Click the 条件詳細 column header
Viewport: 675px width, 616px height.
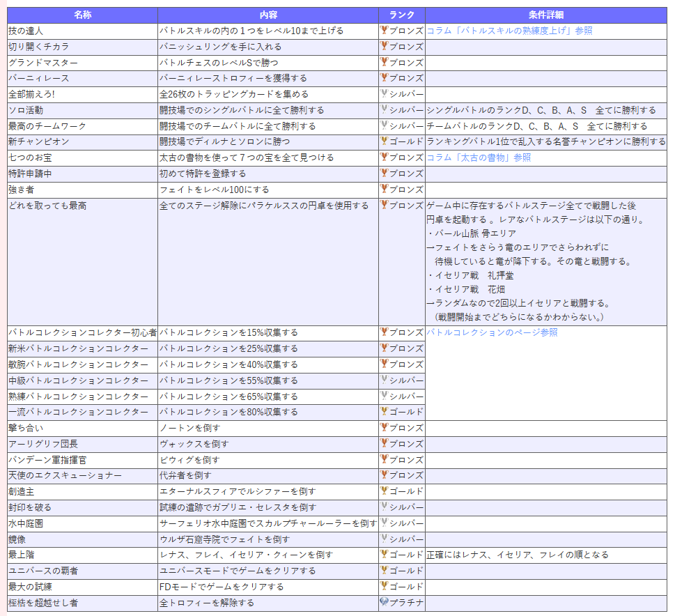546,15
